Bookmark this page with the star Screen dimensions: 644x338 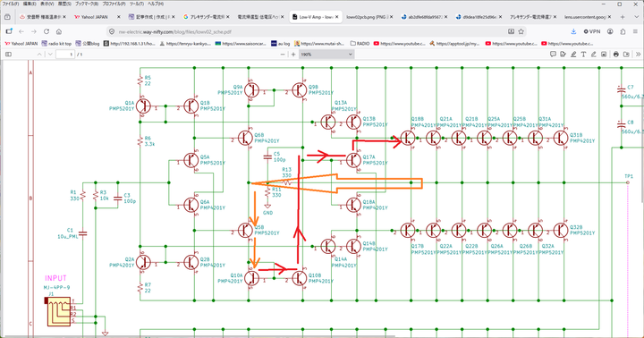pos(521,31)
